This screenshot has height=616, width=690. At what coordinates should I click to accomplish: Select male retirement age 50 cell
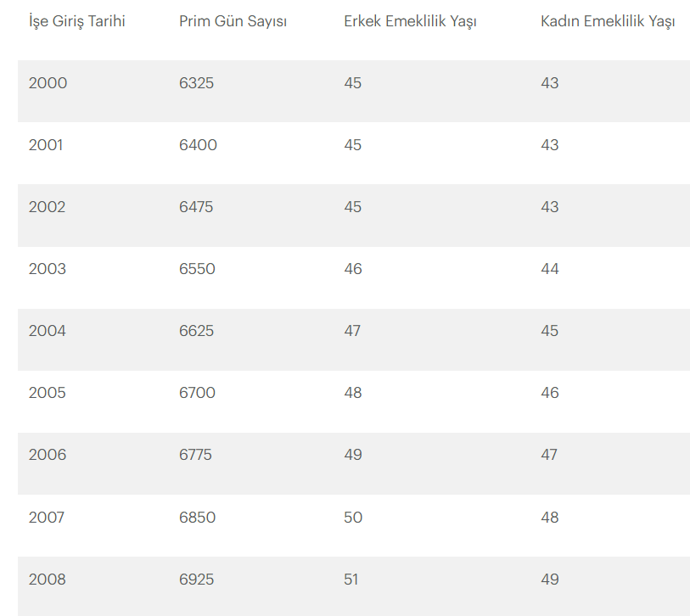click(x=353, y=518)
